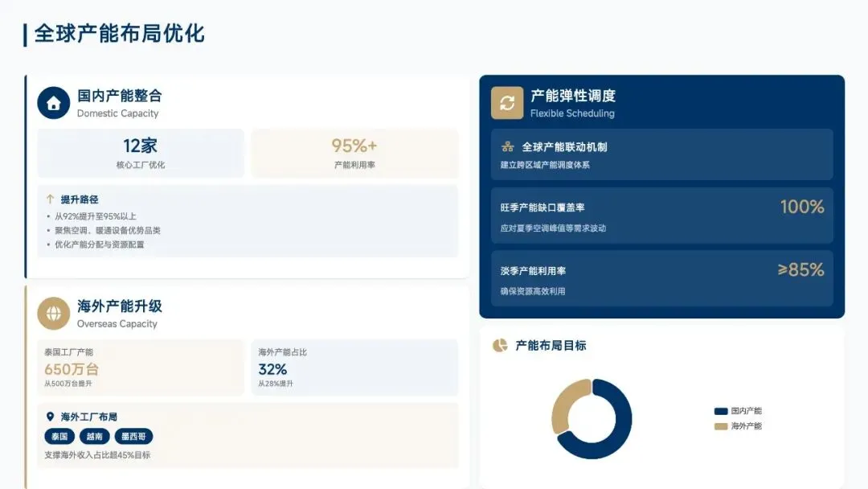Click the 95%+ 产能利用率 card

(354, 153)
